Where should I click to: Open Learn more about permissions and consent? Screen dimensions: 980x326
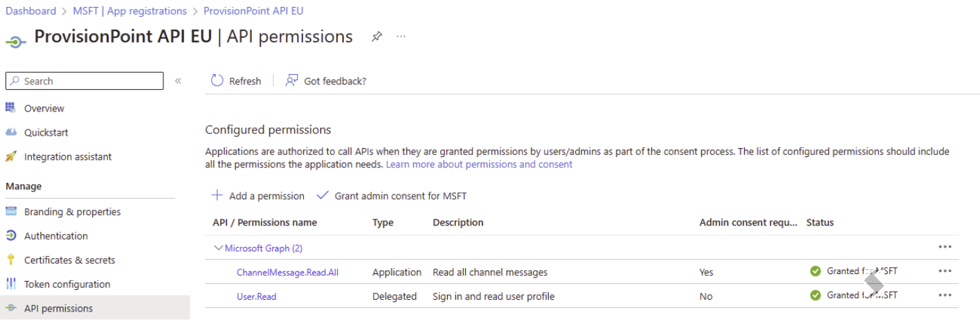(479, 165)
